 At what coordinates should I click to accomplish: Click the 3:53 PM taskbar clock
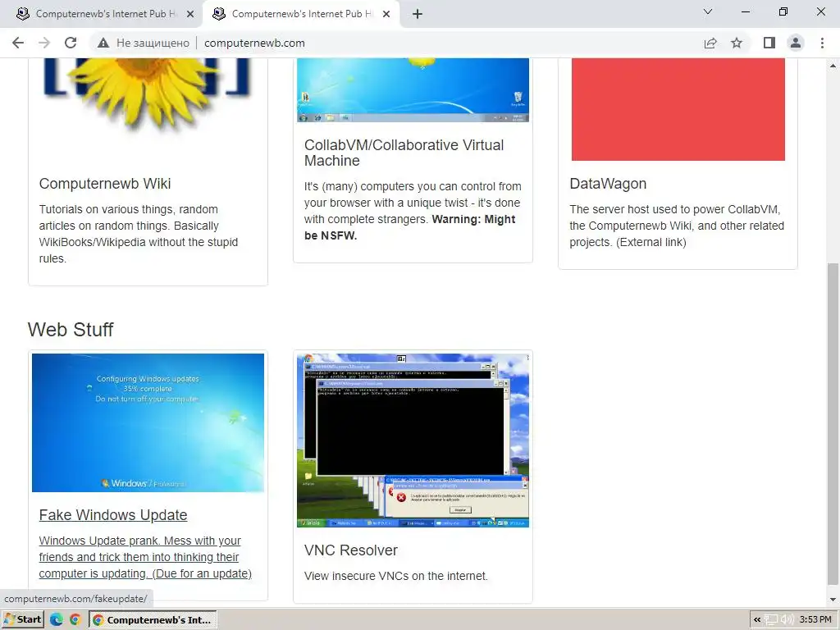click(x=815, y=620)
